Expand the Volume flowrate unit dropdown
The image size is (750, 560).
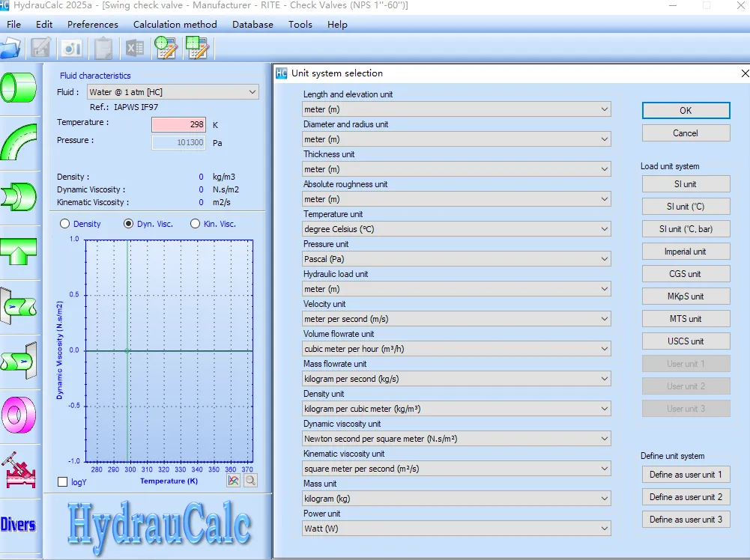456,349
